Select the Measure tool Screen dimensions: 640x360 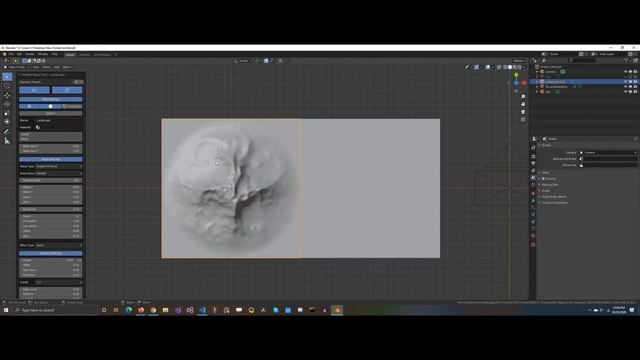coord(7,140)
